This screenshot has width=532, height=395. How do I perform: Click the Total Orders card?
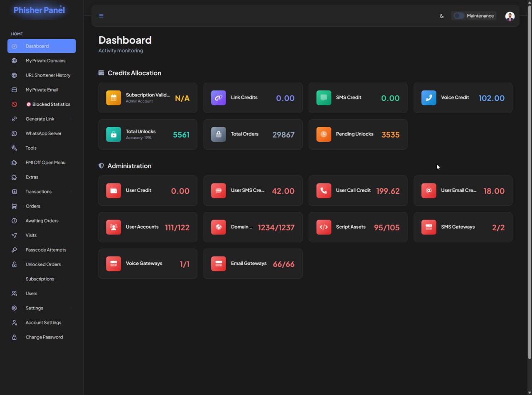coord(253,134)
